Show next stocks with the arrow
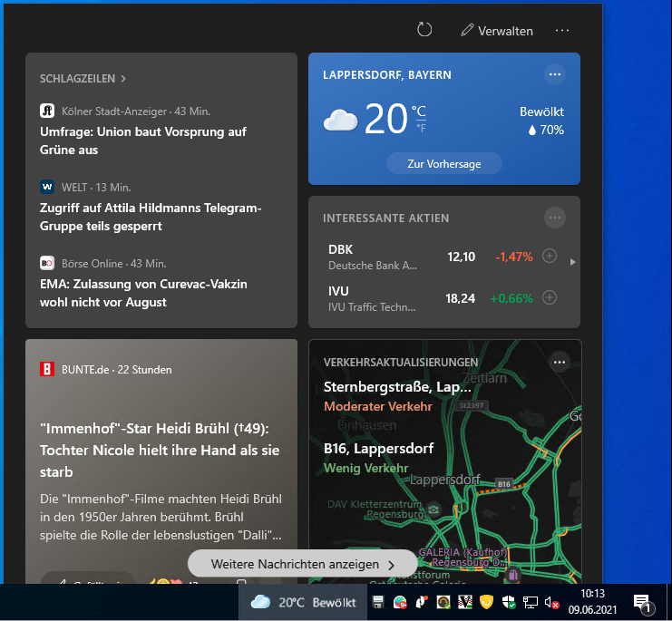 pos(572,262)
